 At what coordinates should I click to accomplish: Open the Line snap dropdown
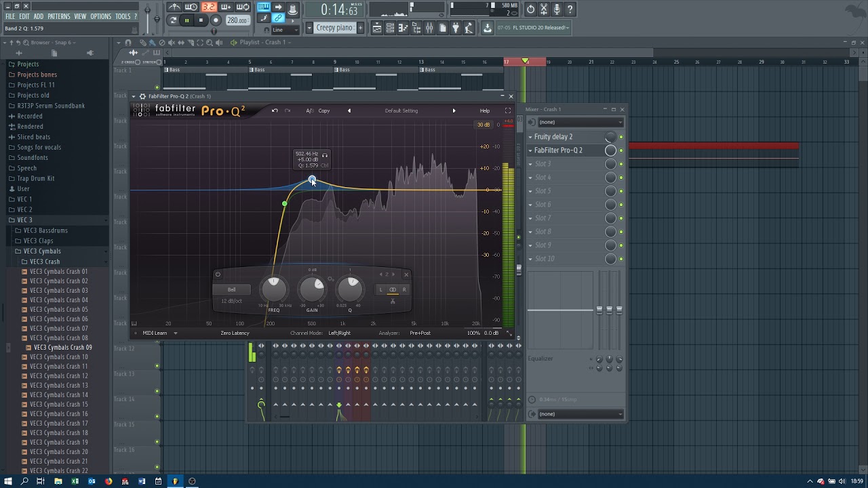click(x=285, y=30)
